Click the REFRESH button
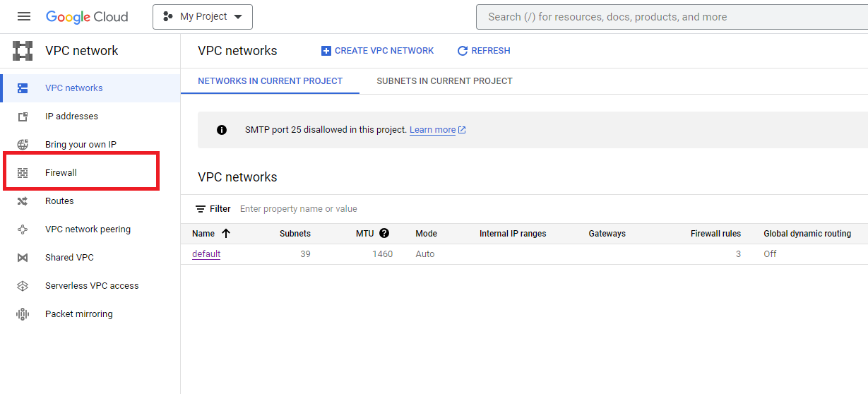Viewport: 868px width, 394px height. point(484,51)
